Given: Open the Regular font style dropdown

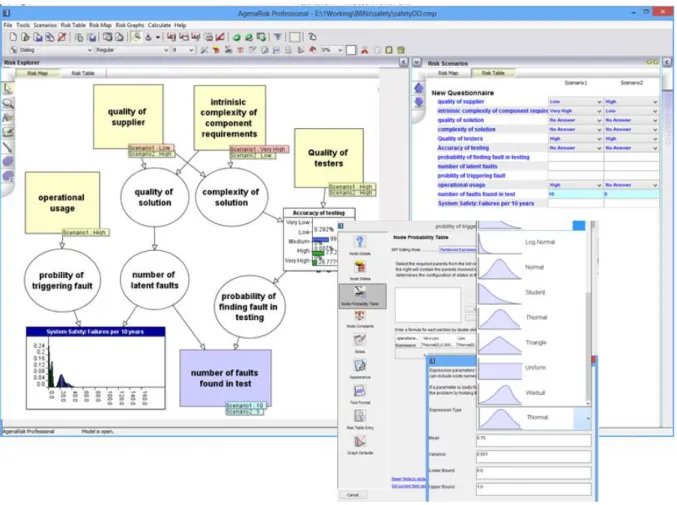Looking at the screenshot, I should coord(131,50).
